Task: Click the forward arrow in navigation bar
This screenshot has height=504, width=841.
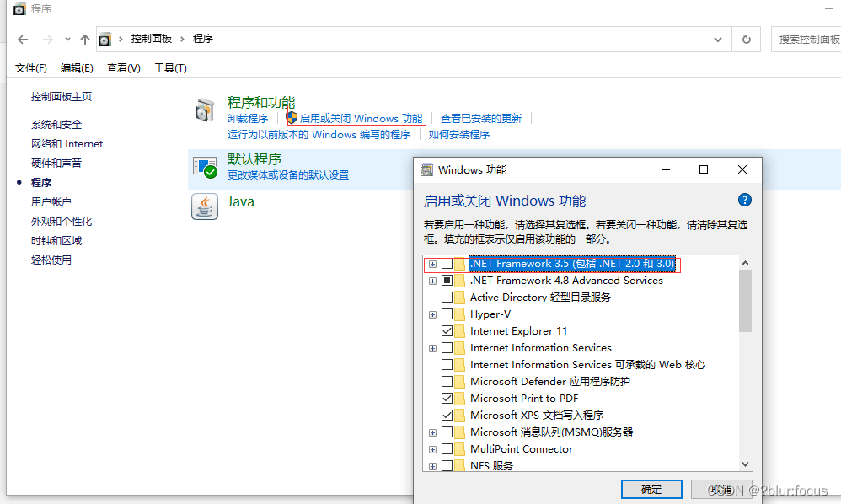Action: coord(48,40)
